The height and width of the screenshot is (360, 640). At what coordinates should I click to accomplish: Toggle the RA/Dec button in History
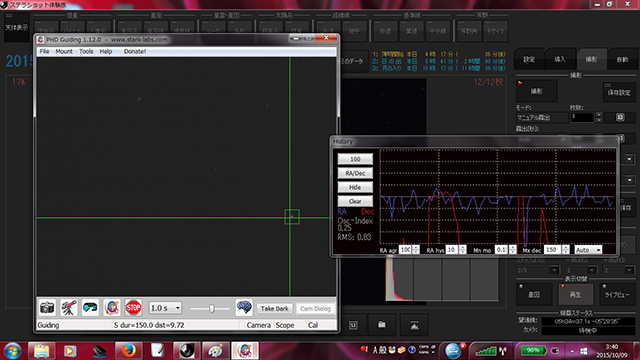coord(355,173)
